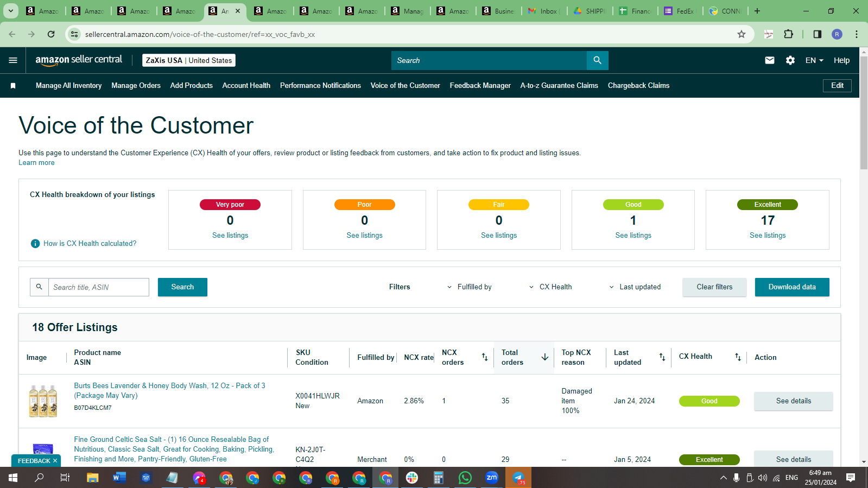The height and width of the screenshot is (488, 868).
Task: Open the settings gear in Seller Central
Action: 790,60
